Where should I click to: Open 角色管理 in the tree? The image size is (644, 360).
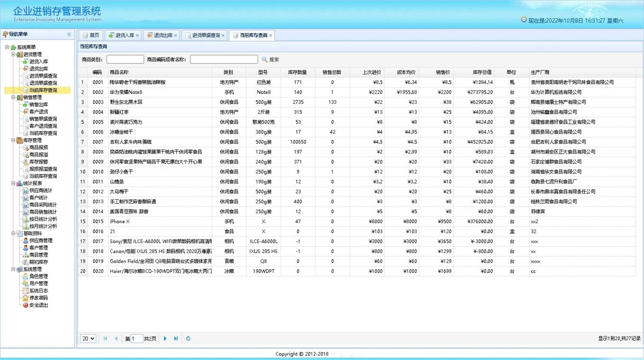point(38,276)
